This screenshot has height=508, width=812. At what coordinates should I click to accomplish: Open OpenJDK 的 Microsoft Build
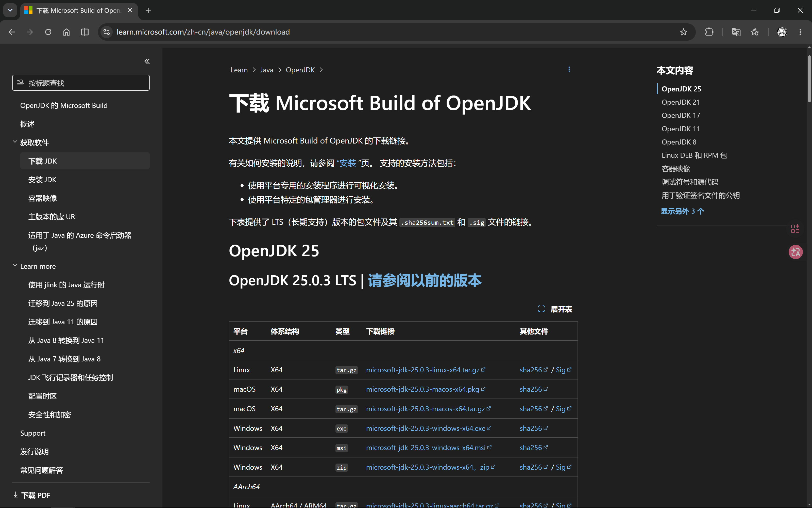[64, 105]
